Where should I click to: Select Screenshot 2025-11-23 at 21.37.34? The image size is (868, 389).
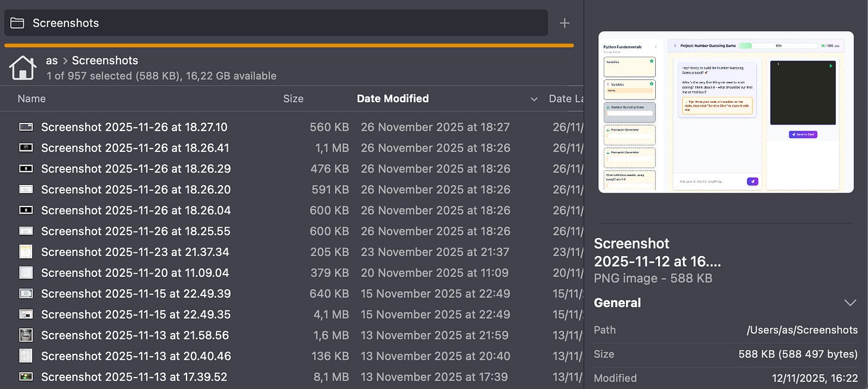point(135,252)
